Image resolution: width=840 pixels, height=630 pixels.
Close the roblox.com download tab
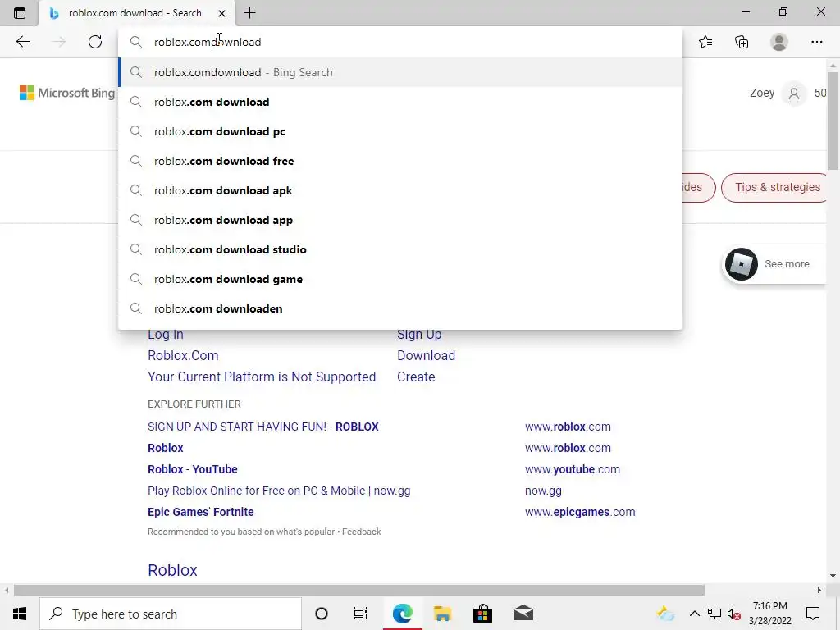[x=221, y=13]
